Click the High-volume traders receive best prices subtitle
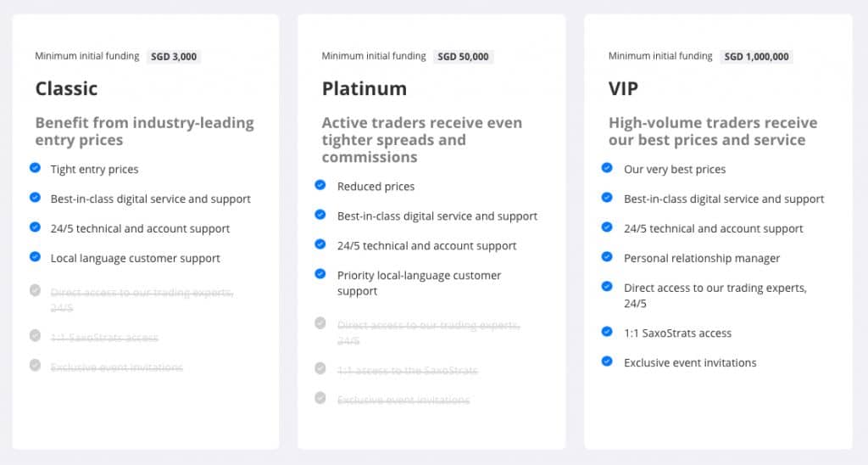This screenshot has width=868, height=465. (x=713, y=132)
